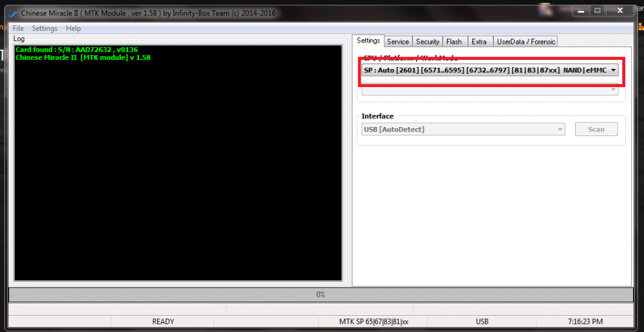Switch to the Security tab
This screenshot has height=332, width=644.
click(x=428, y=41)
